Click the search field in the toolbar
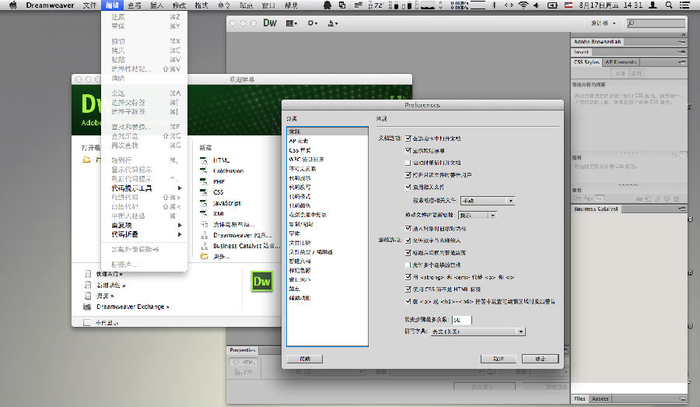This screenshot has height=407, width=700. pyautogui.click(x=656, y=23)
